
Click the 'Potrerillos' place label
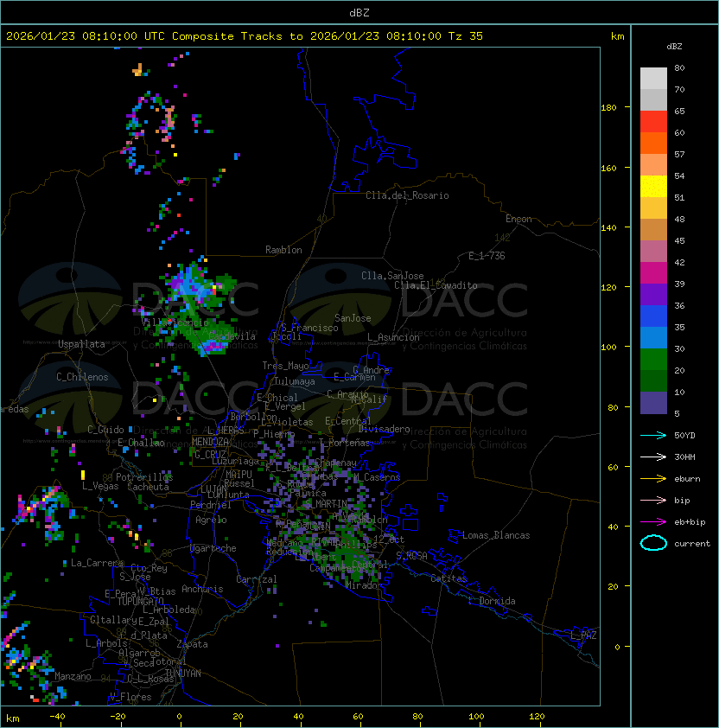tap(144, 477)
